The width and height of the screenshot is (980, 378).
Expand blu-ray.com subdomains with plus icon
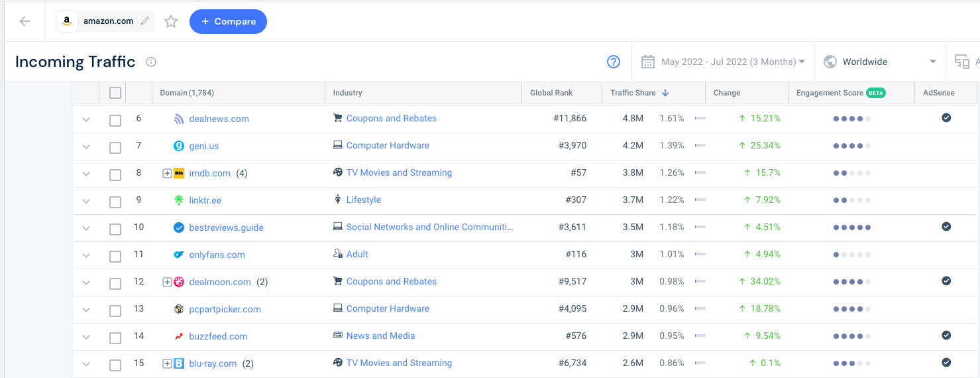tap(167, 363)
